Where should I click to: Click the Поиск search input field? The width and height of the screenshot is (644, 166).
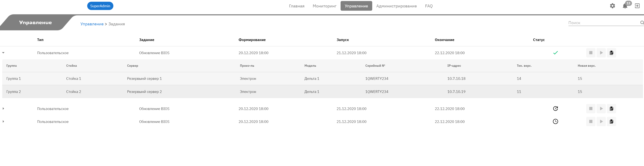(x=600, y=23)
